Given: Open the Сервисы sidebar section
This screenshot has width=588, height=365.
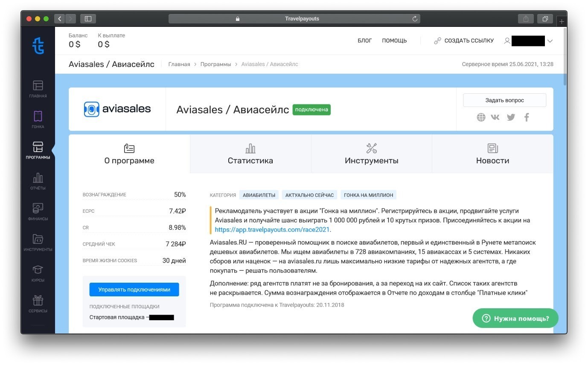Looking at the screenshot, I should (38, 304).
